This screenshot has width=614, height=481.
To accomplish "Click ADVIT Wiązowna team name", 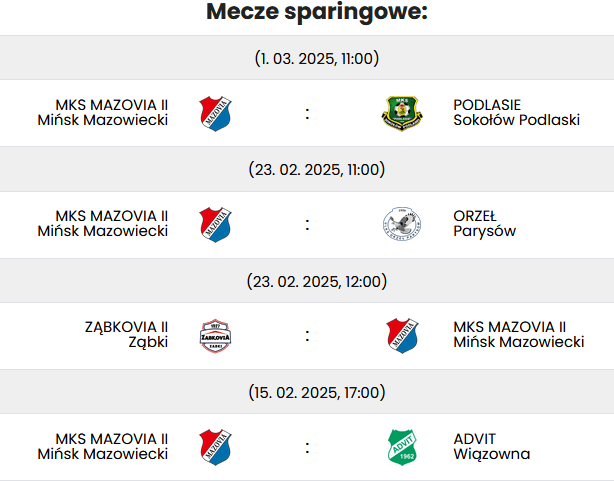I will coord(492,446).
